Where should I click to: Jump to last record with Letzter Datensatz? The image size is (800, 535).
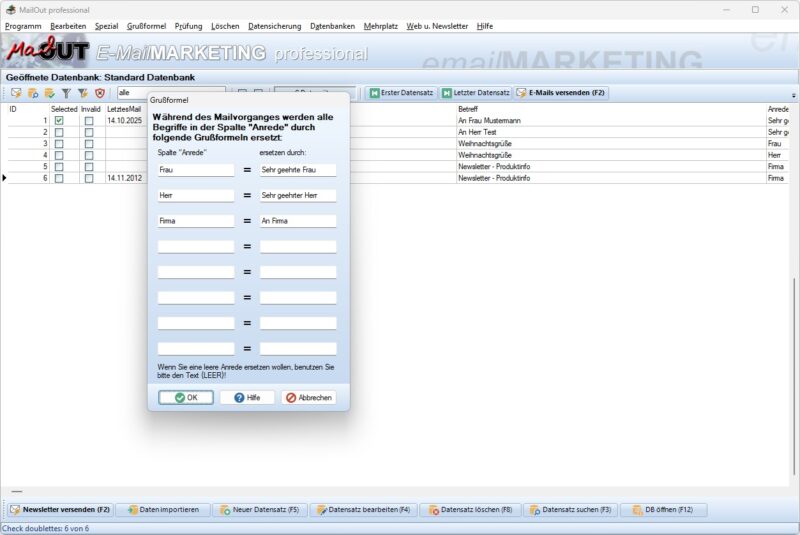[x=476, y=93]
